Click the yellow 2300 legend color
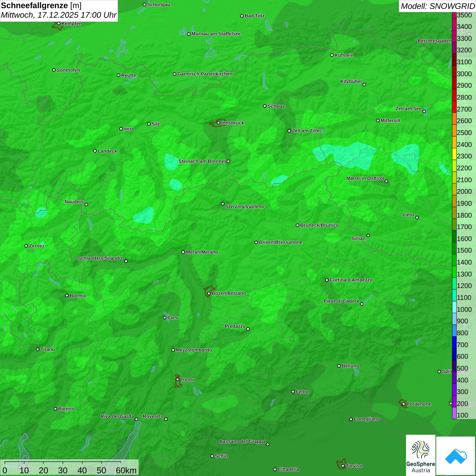 (454, 154)
